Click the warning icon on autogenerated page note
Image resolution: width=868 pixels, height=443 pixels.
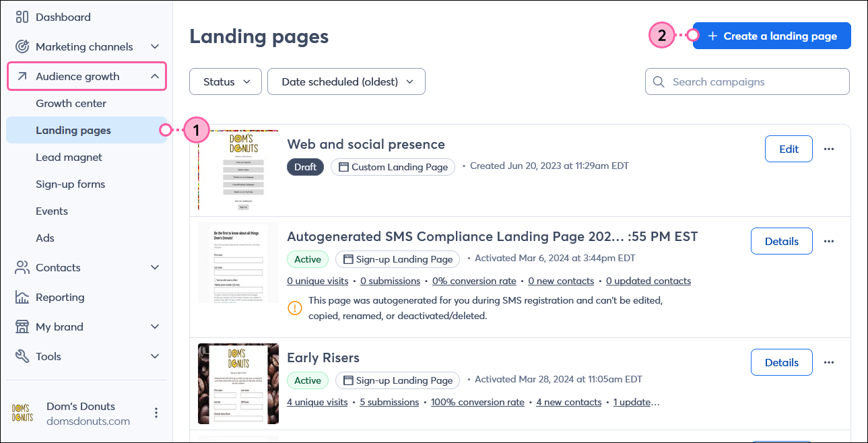[x=294, y=308]
